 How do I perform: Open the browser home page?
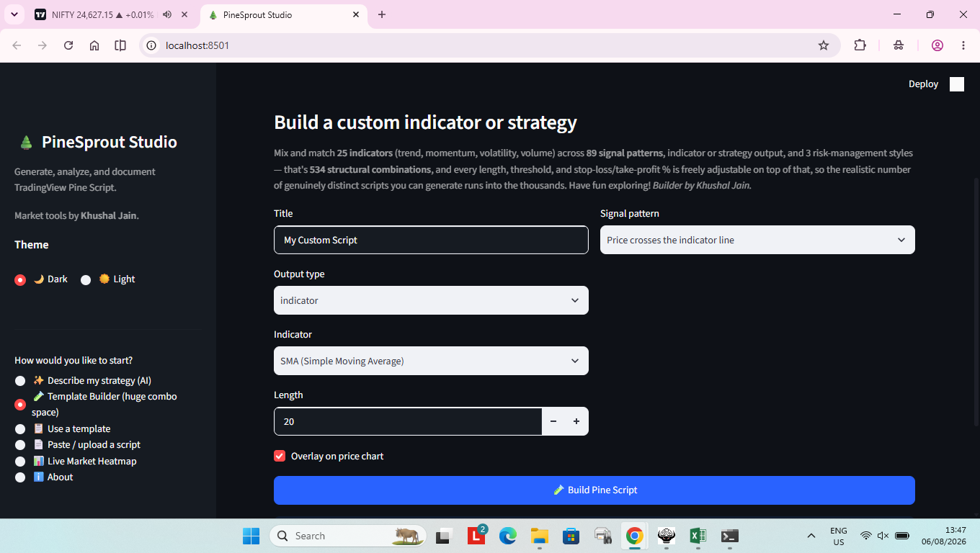94,45
